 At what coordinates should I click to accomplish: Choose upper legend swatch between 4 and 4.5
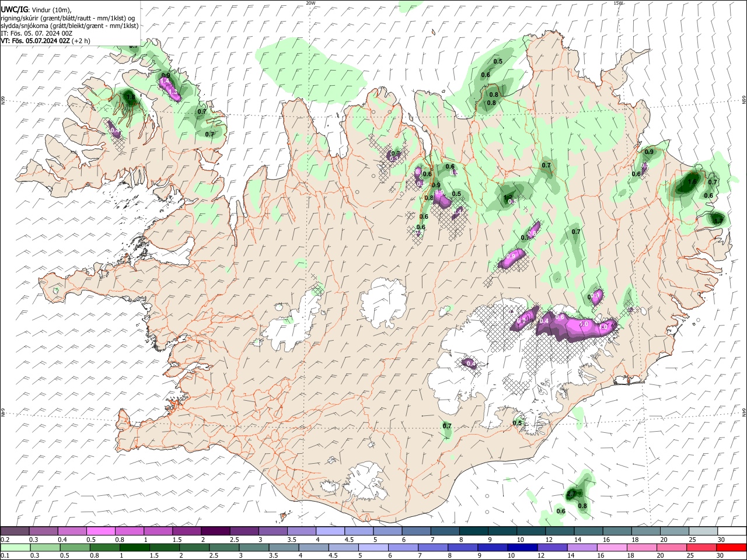pos(329,531)
